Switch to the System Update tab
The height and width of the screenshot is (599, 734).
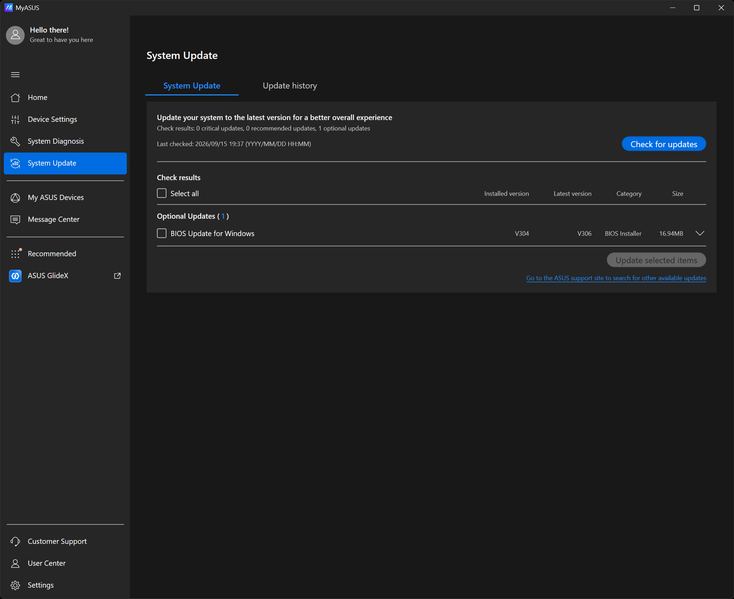[x=191, y=86]
